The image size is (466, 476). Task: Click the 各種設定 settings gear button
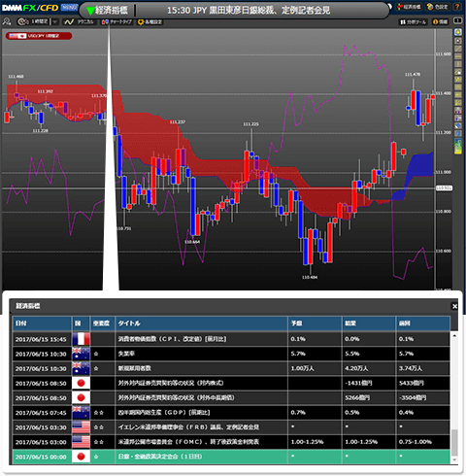click(x=150, y=21)
